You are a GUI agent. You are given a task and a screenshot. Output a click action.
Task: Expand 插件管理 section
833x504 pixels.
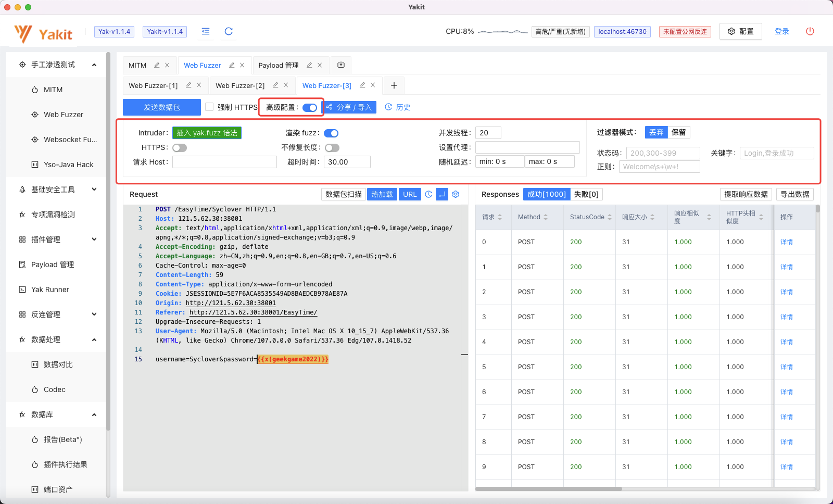click(94, 240)
